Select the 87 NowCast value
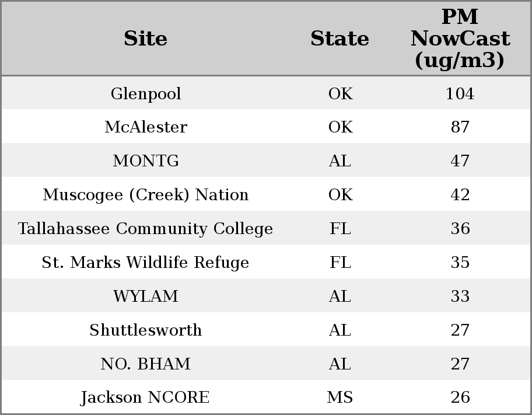 pos(460,127)
